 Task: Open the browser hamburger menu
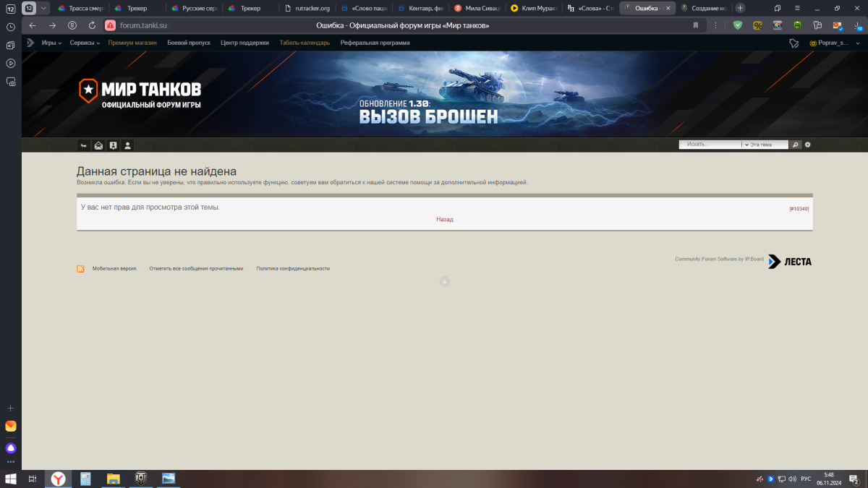click(797, 8)
